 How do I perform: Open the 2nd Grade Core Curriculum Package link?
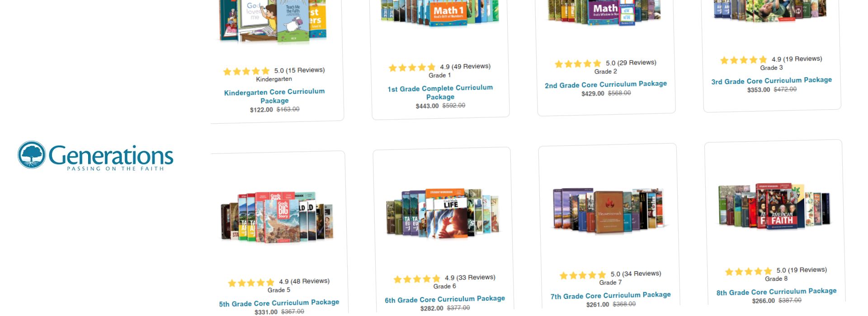606,84
